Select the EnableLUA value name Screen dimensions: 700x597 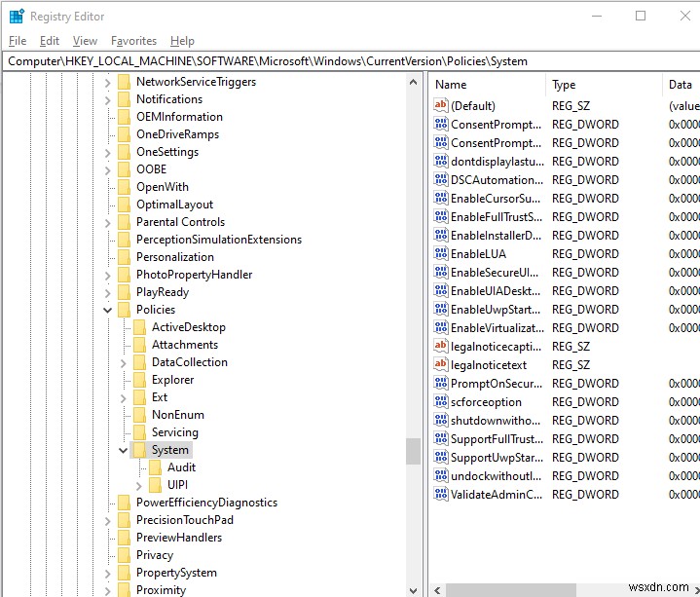pos(478,254)
